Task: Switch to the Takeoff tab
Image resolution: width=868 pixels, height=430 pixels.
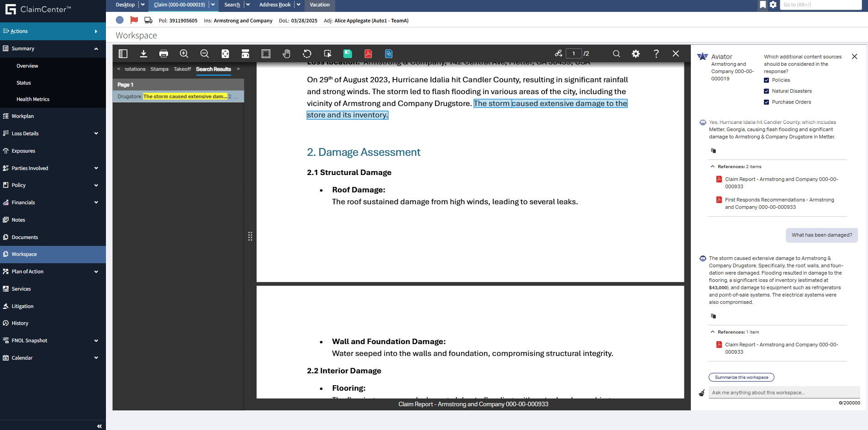Action: [x=182, y=69]
